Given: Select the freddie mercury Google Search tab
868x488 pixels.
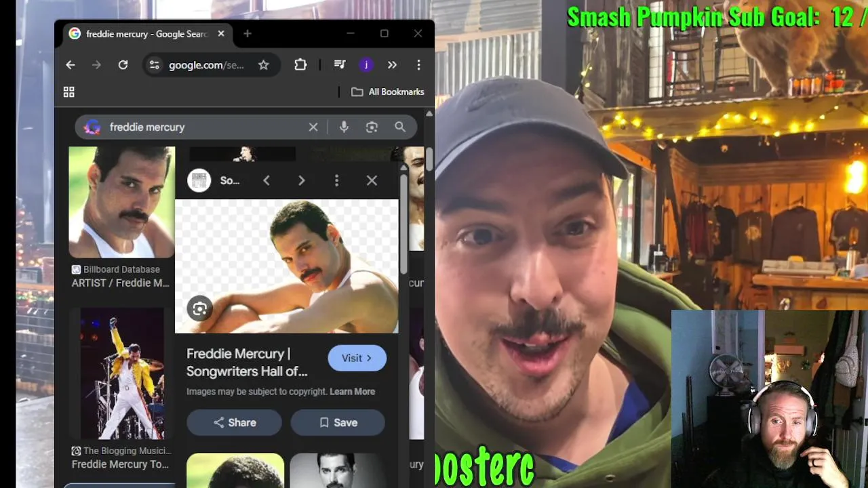Looking at the screenshot, I should tap(147, 34).
